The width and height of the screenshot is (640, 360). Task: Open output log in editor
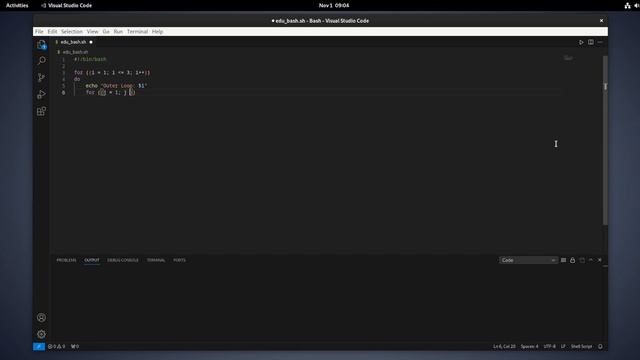pyautogui.click(x=582, y=260)
